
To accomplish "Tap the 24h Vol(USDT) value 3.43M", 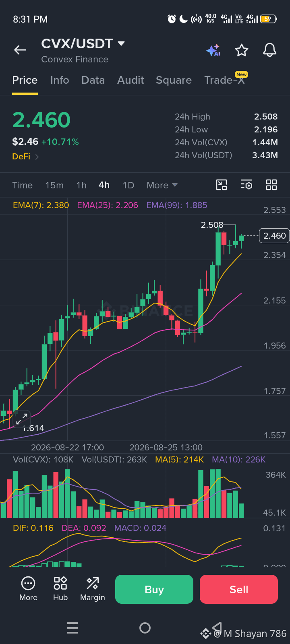I will (x=265, y=155).
